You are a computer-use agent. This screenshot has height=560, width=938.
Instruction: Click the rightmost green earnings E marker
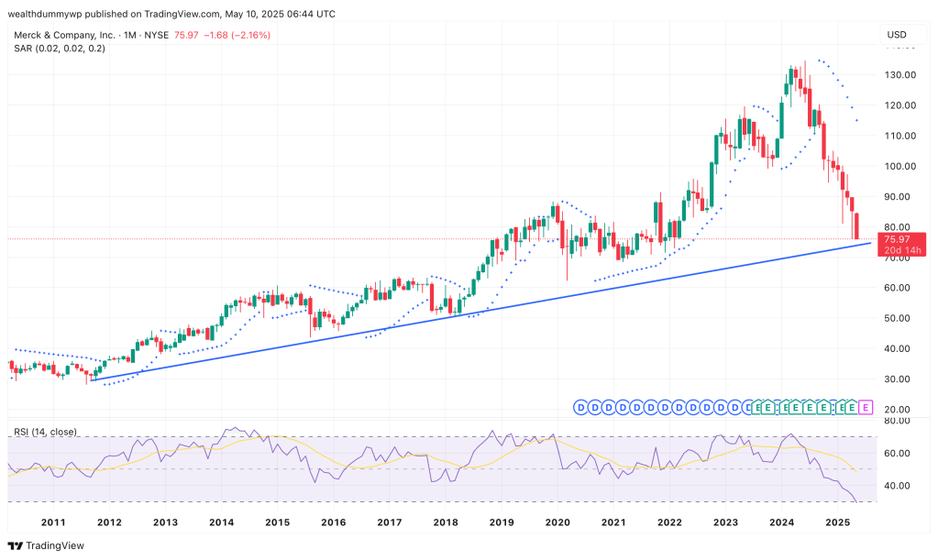tap(852, 407)
